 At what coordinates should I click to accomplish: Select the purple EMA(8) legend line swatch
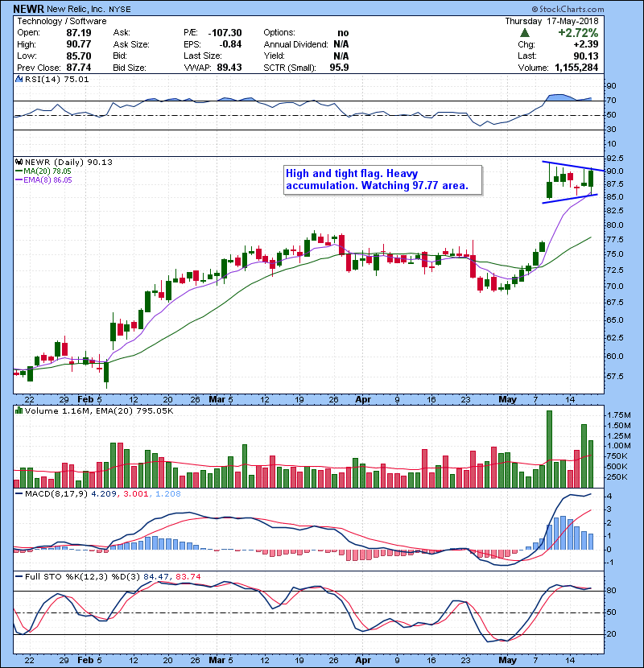coord(19,180)
